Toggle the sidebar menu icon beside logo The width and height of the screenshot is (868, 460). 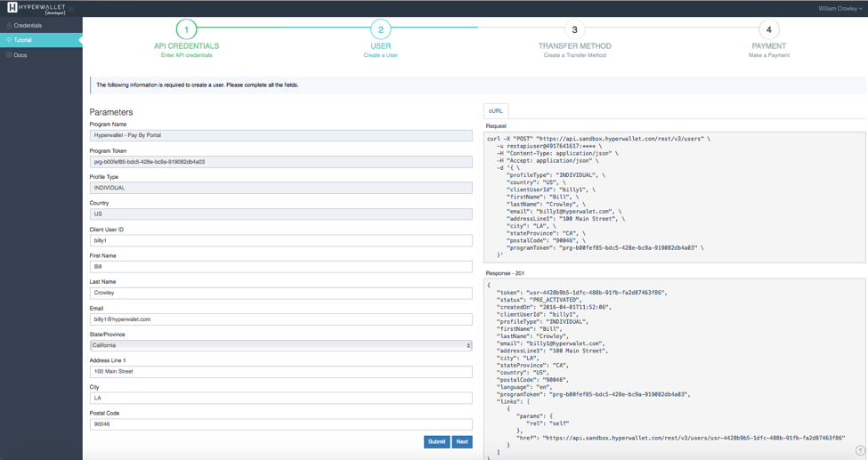click(71, 8)
